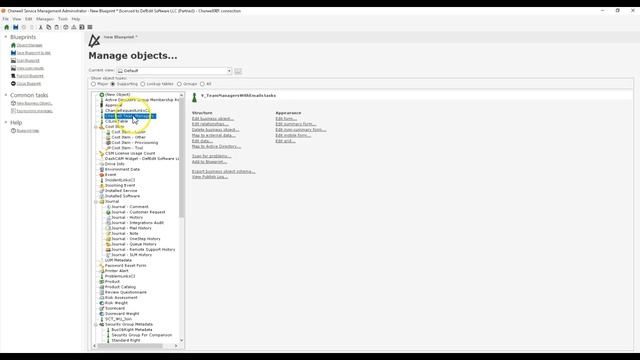Collapse the Common tasks sidebar section
This screenshot has height=360, width=640.
(6, 95)
